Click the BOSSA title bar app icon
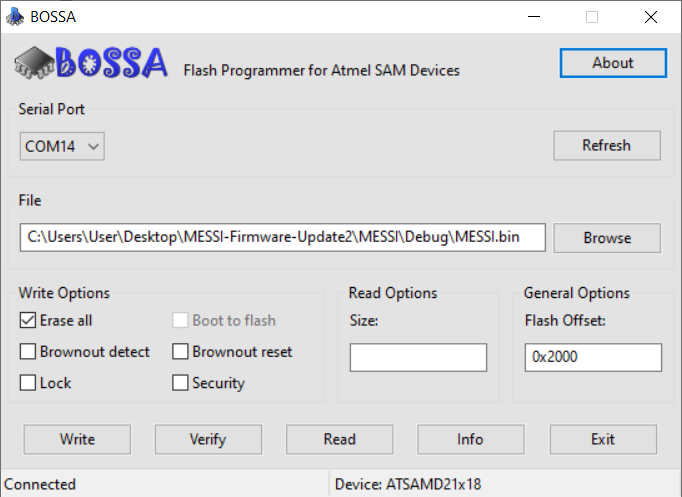Image resolution: width=682 pixels, height=497 pixels. tap(14, 17)
